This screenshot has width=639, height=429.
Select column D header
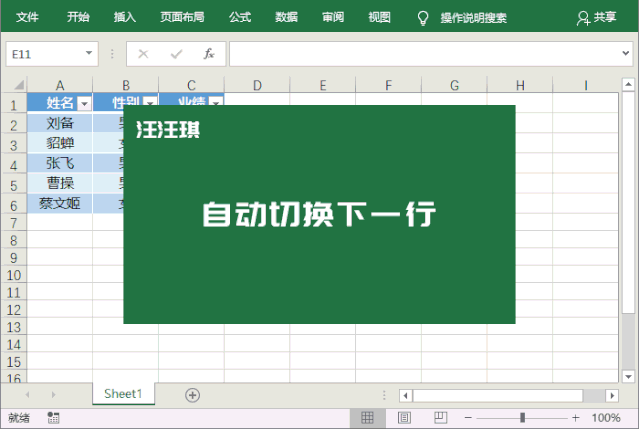click(x=257, y=85)
